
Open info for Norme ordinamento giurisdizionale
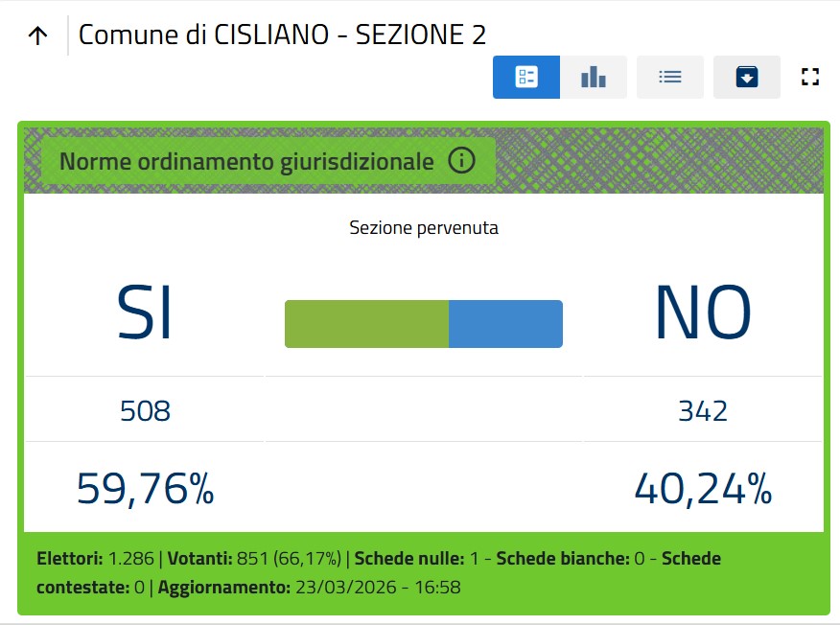click(x=461, y=161)
